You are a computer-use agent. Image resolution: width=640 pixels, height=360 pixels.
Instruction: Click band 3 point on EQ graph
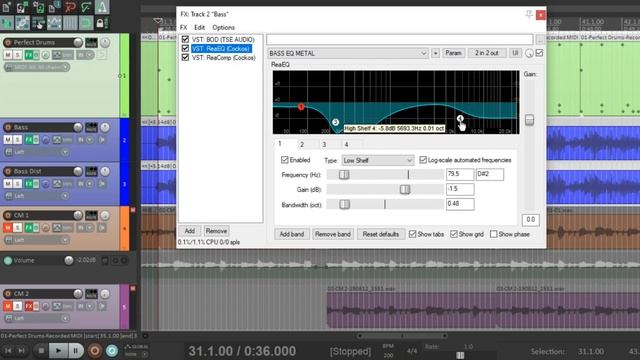[x=336, y=122]
